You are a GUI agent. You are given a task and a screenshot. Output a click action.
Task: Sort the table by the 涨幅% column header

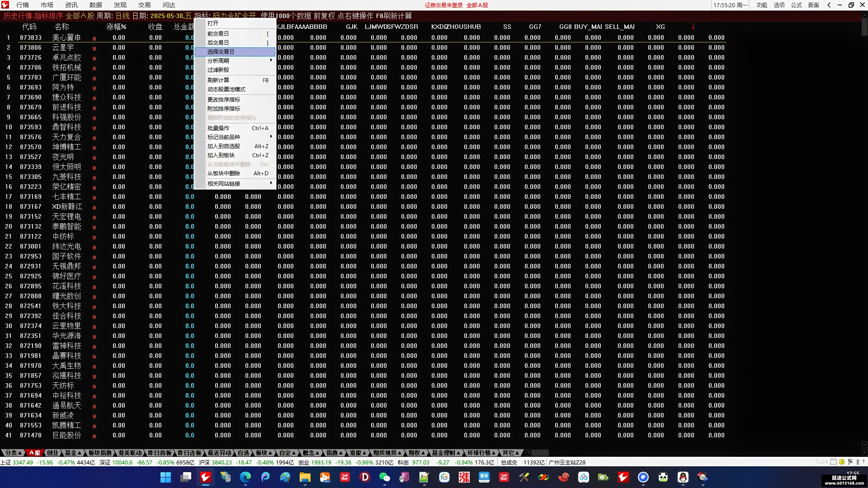click(x=116, y=27)
